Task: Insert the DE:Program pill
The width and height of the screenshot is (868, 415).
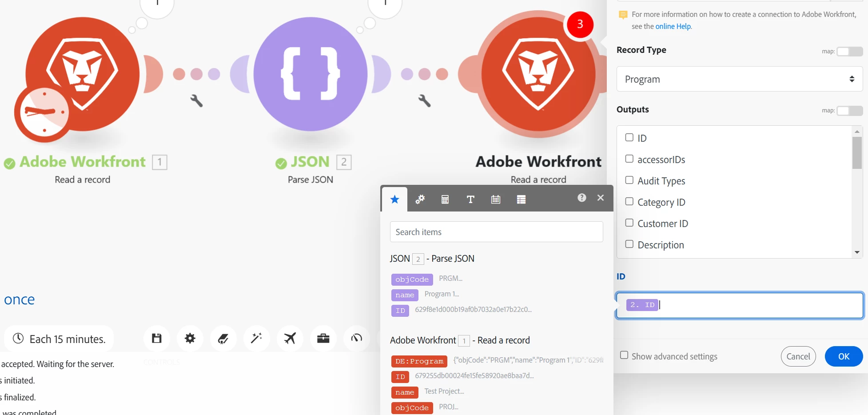Action: tap(419, 361)
